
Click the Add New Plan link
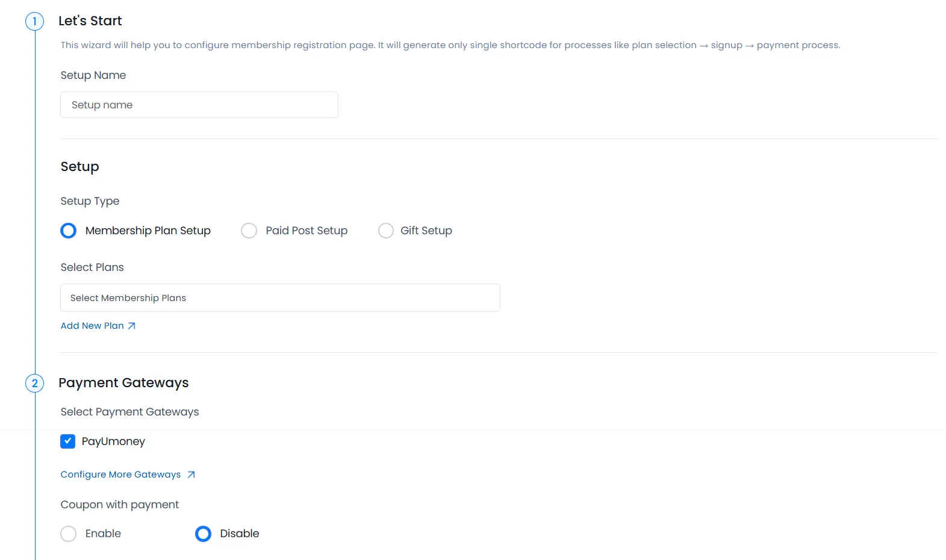point(92,325)
